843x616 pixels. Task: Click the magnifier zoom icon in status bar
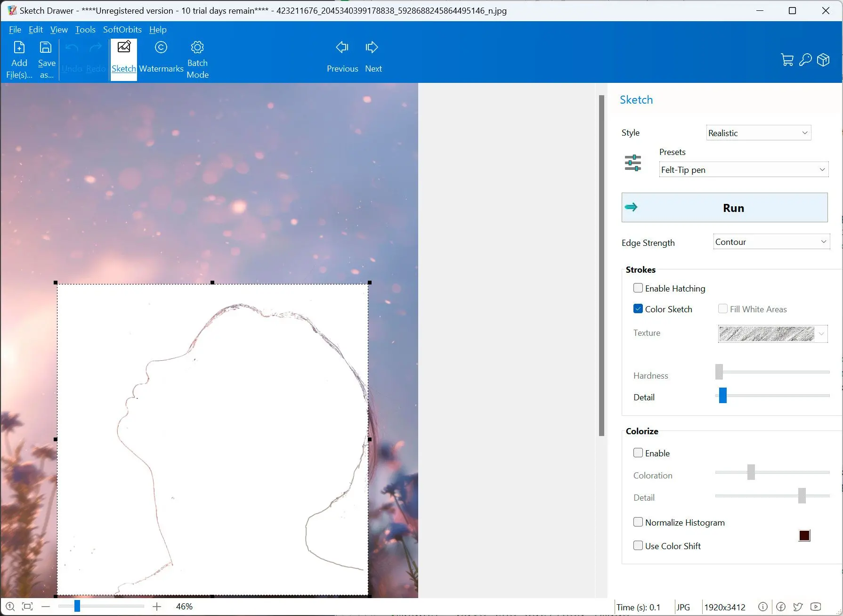10,607
